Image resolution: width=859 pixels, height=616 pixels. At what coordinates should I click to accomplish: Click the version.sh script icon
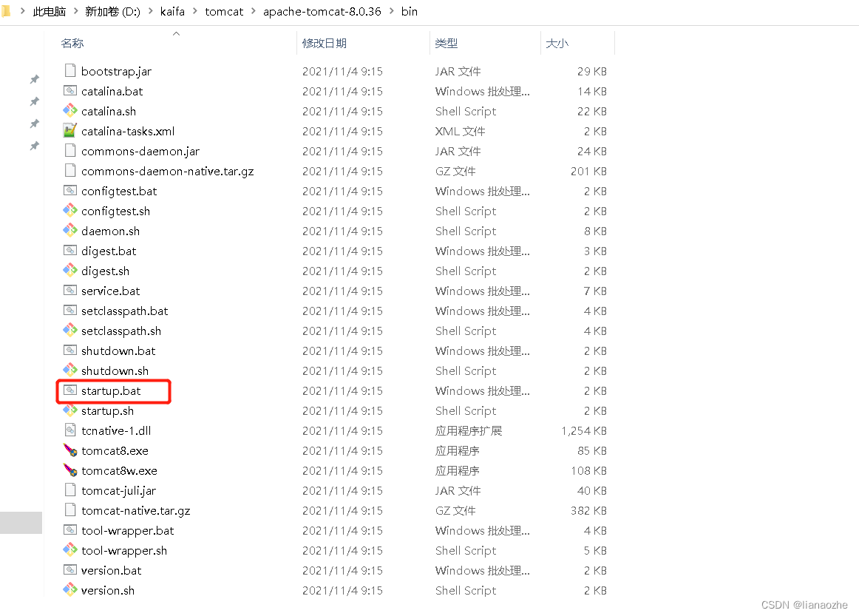pos(70,589)
